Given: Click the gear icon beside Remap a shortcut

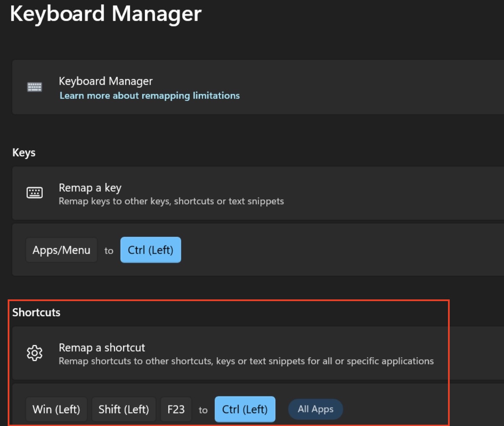Looking at the screenshot, I should click(35, 353).
